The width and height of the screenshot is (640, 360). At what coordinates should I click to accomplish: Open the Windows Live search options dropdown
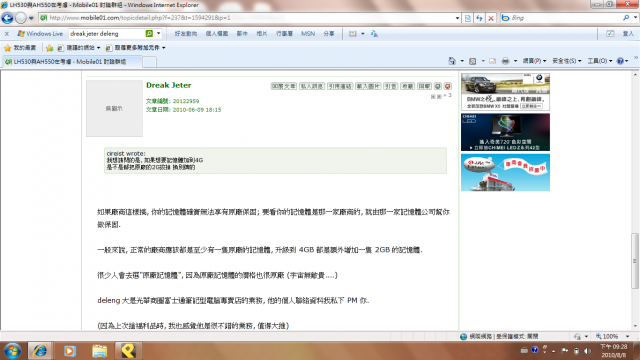(158, 34)
